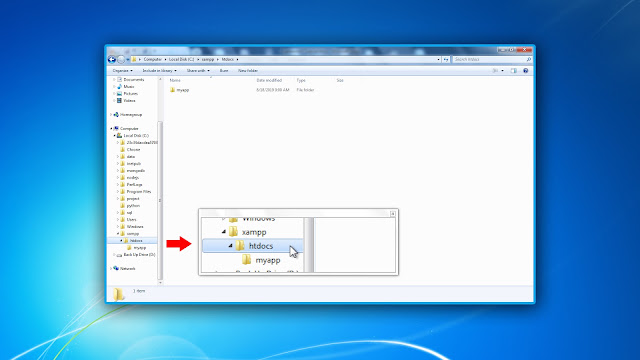
Task: Expand the Documents library arrow
Action: [x=114, y=80]
